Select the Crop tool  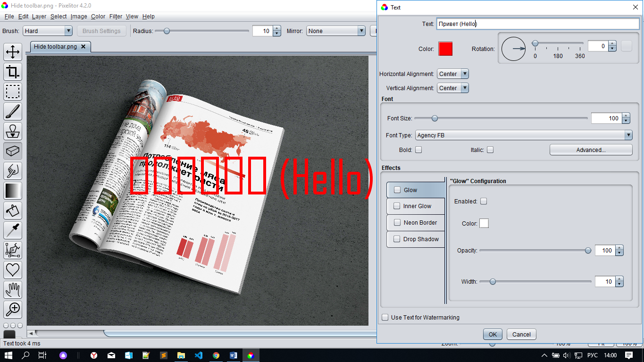(x=13, y=72)
